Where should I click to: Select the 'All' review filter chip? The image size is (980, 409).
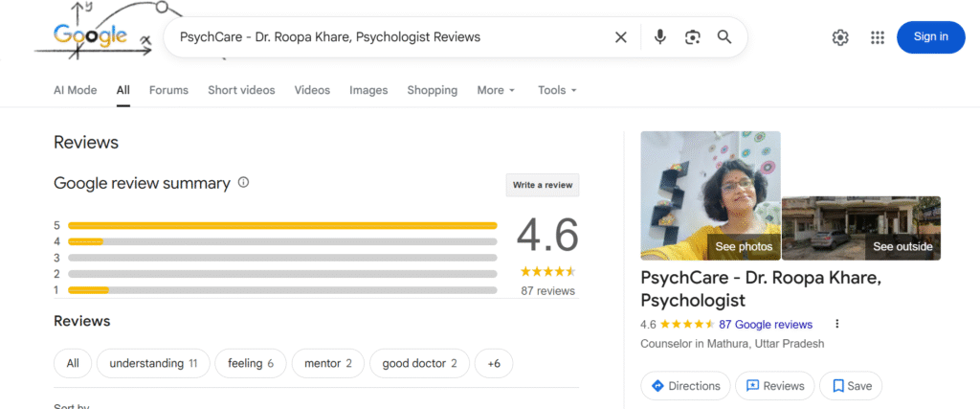(x=73, y=364)
